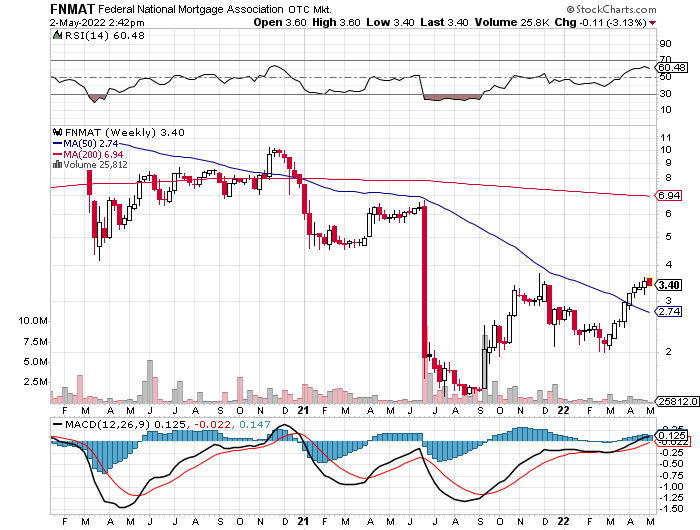
Task: Click the MA(50) price tag 2.74
Action: (x=669, y=311)
